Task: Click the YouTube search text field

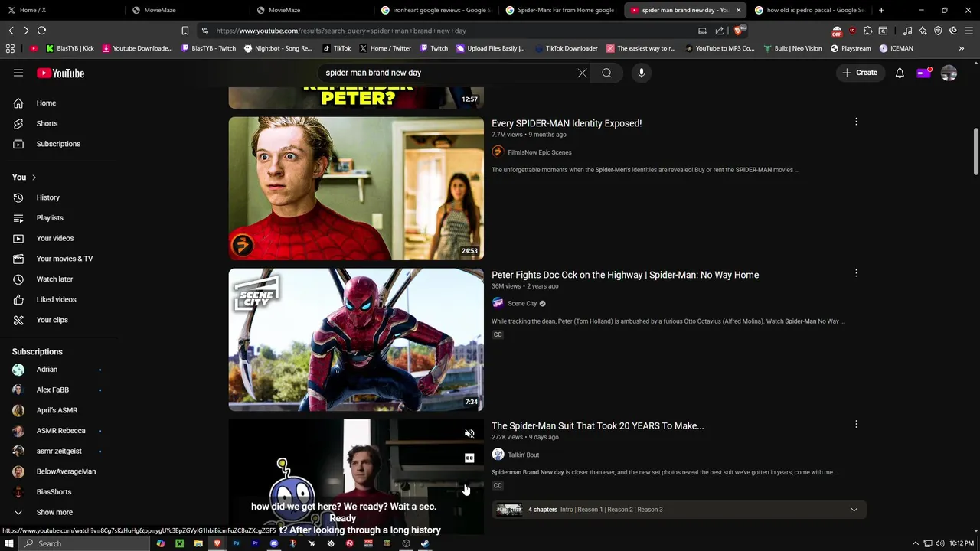Action: pyautogui.click(x=448, y=73)
